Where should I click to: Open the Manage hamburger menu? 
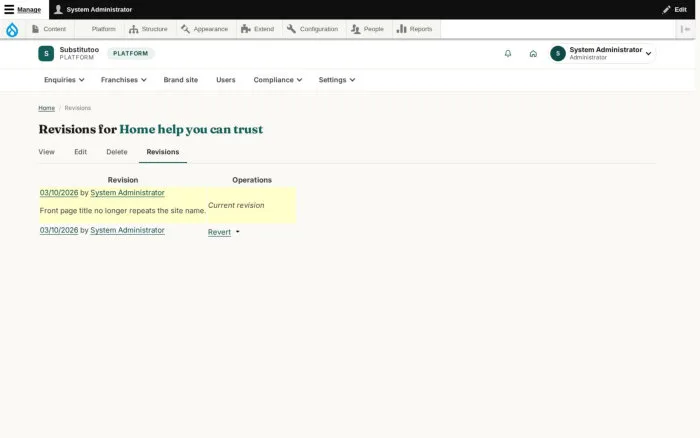[23, 9]
